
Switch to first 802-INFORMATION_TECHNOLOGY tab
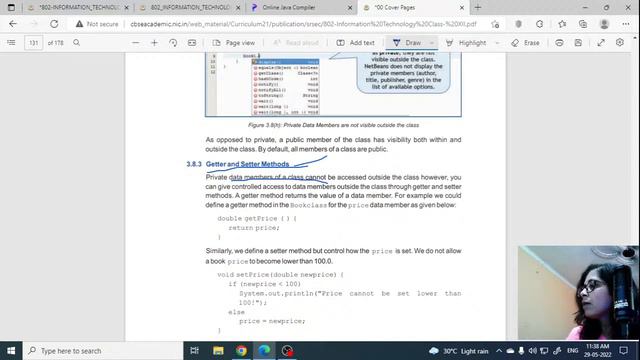(x=78, y=7)
